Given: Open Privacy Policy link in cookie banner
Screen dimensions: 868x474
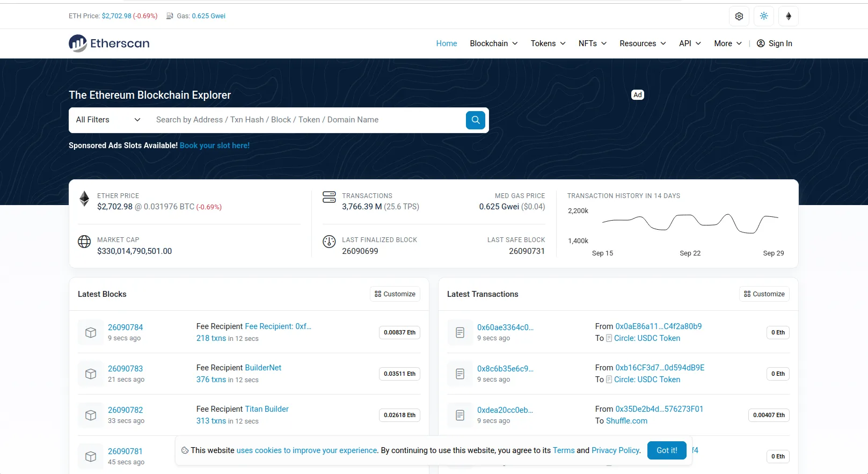Looking at the screenshot, I should (x=616, y=450).
